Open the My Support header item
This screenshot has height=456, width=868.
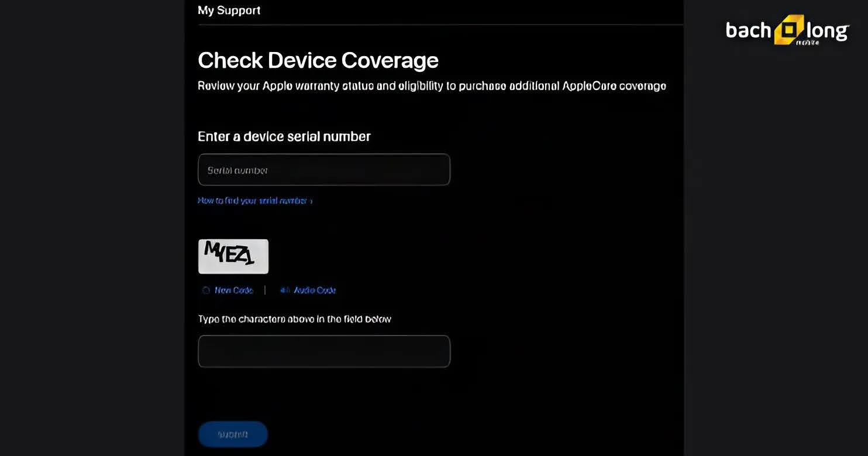[x=229, y=11]
